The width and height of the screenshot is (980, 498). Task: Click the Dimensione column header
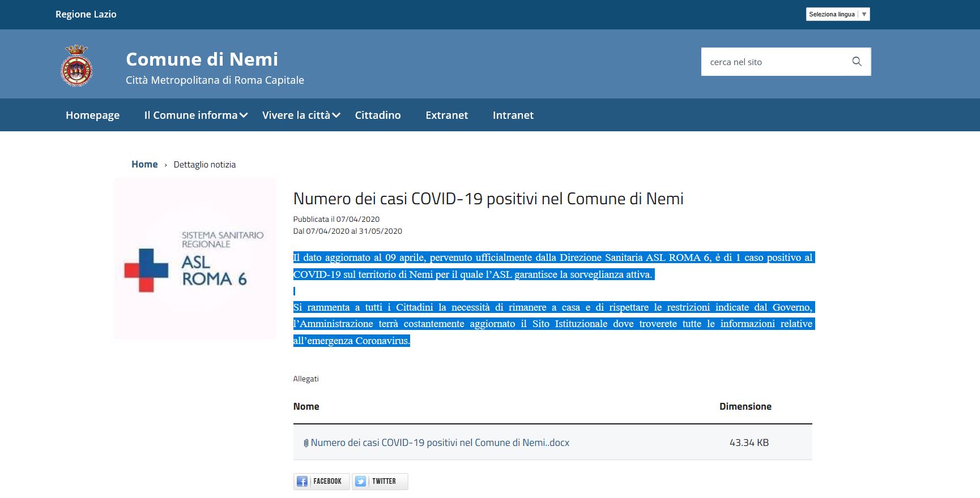coord(745,406)
